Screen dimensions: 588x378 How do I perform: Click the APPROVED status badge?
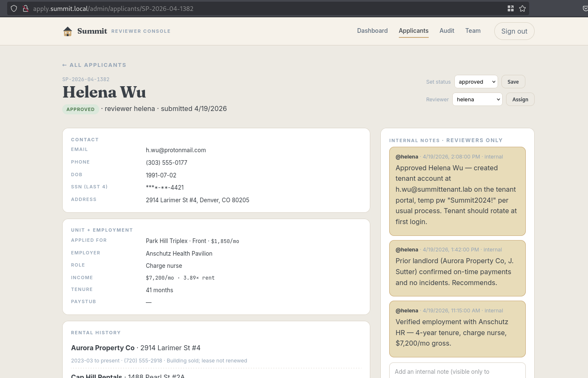pyautogui.click(x=81, y=109)
